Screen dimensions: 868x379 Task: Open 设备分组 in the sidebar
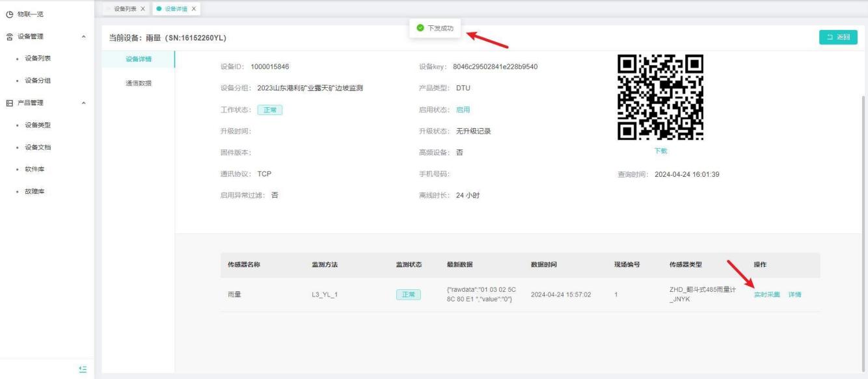(38, 81)
